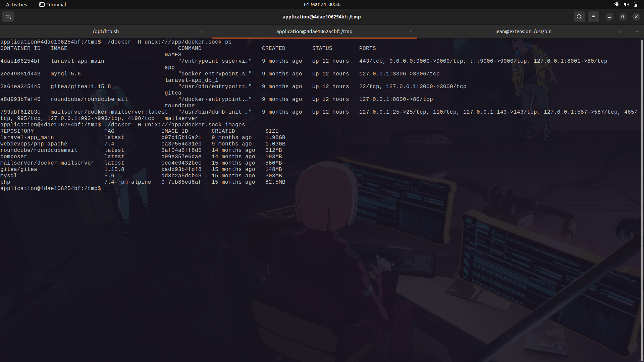Viewport: 644px width, 362px height.
Task: Minimize the terminal window
Action: pos(609,16)
